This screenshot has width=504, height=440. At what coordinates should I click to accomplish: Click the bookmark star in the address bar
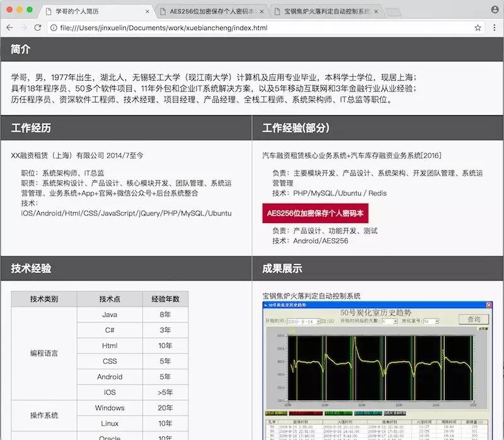pos(476,28)
